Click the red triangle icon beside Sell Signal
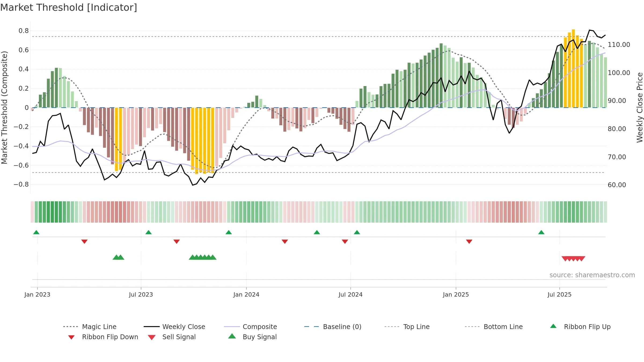644x362 pixels. coord(152,337)
